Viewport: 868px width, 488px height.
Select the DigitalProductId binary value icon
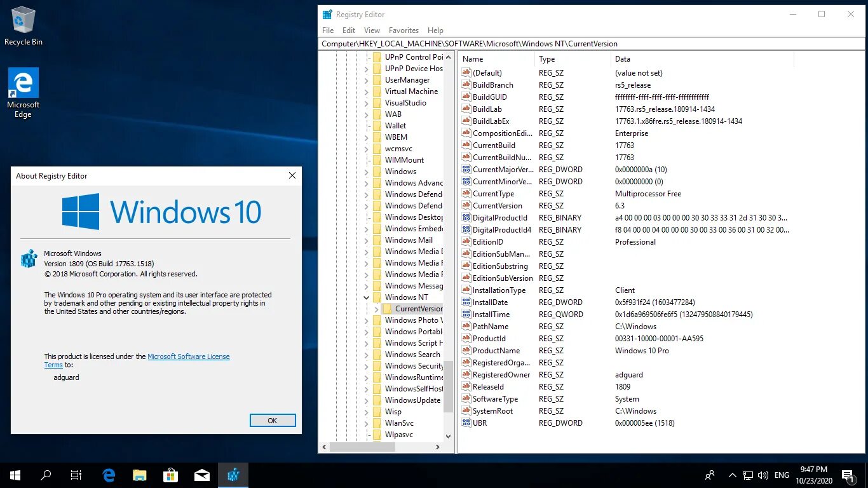466,218
